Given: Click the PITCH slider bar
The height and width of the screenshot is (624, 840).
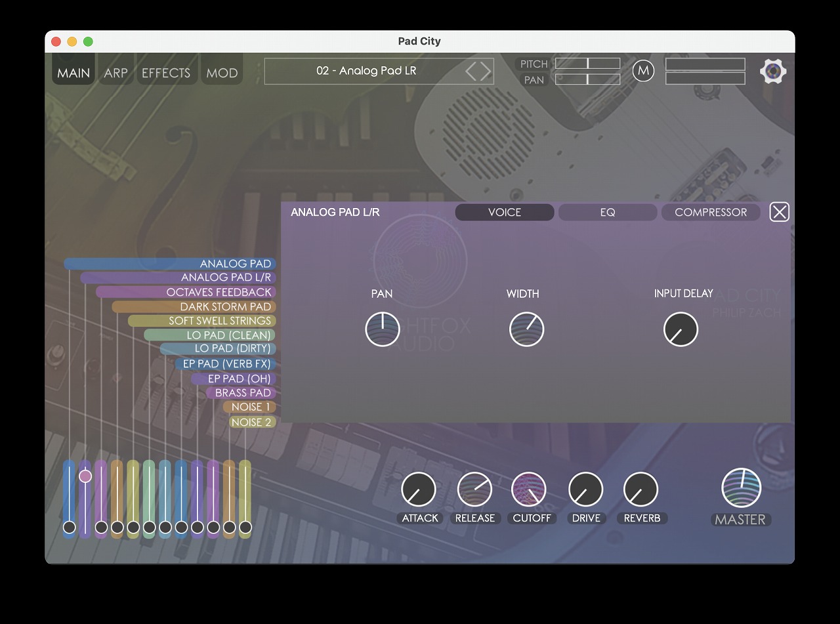Looking at the screenshot, I should (587, 64).
